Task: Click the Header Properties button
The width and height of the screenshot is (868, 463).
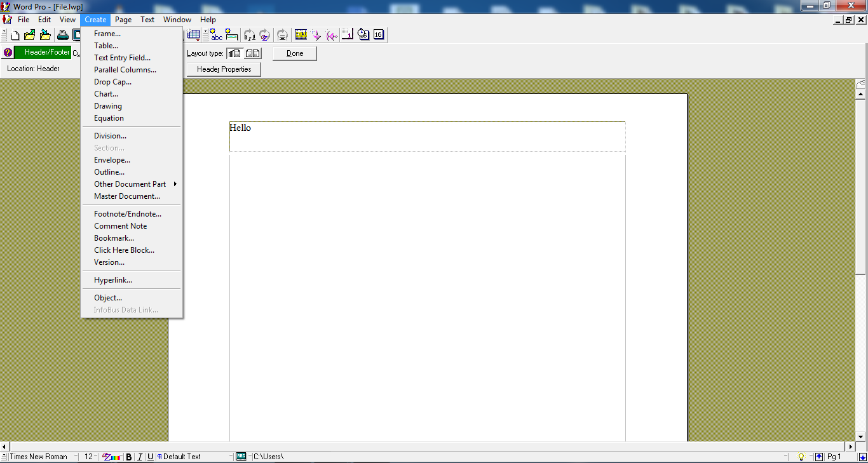Action: tap(224, 69)
